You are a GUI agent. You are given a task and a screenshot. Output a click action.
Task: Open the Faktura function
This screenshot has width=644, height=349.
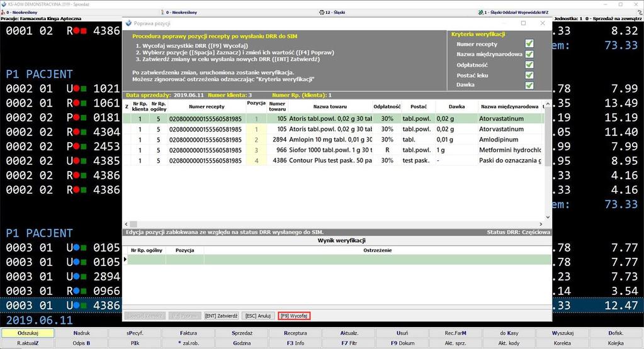pyautogui.click(x=188, y=333)
